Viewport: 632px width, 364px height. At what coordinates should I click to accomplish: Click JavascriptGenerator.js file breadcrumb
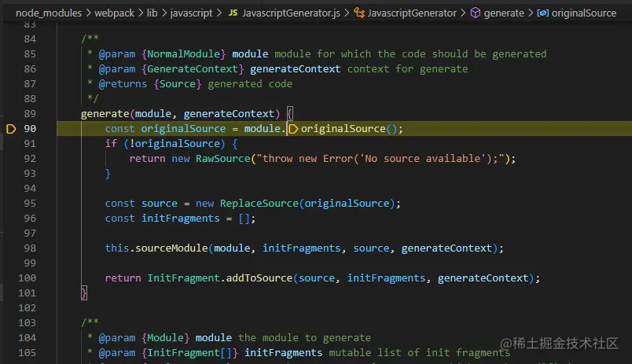click(291, 13)
